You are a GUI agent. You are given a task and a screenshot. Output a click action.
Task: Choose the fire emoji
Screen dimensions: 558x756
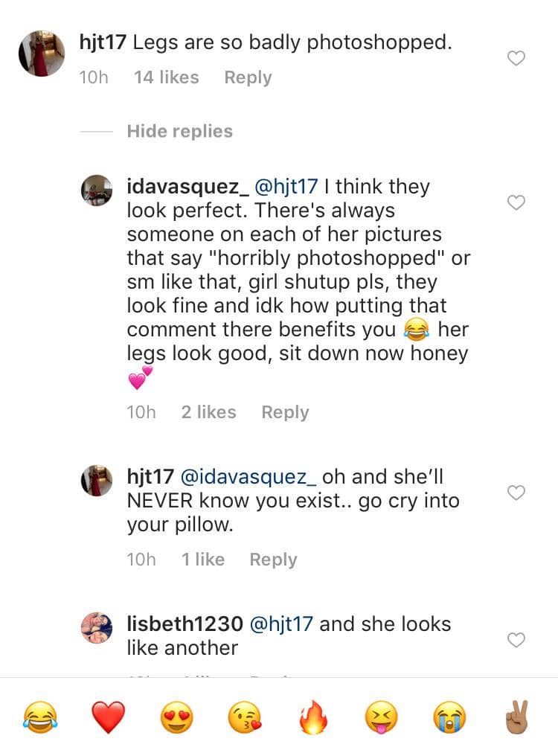tap(313, 717)
